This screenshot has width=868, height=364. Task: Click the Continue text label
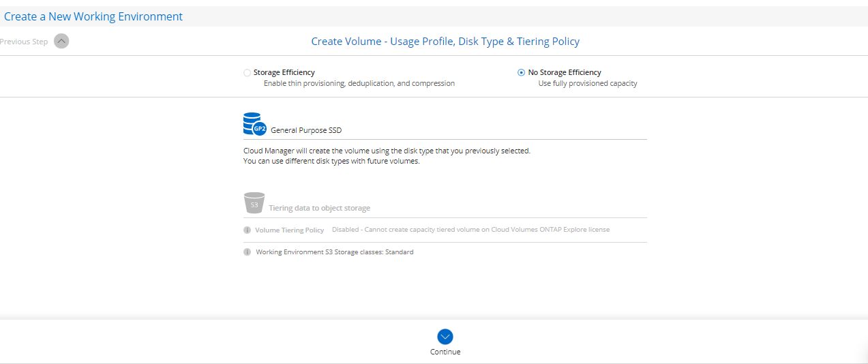(445, 352)
